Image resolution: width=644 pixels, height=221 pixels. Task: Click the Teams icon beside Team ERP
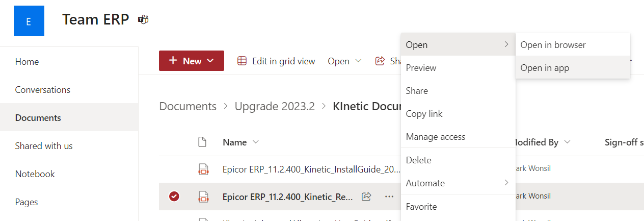pyautogui.click(x=143, y=19)
